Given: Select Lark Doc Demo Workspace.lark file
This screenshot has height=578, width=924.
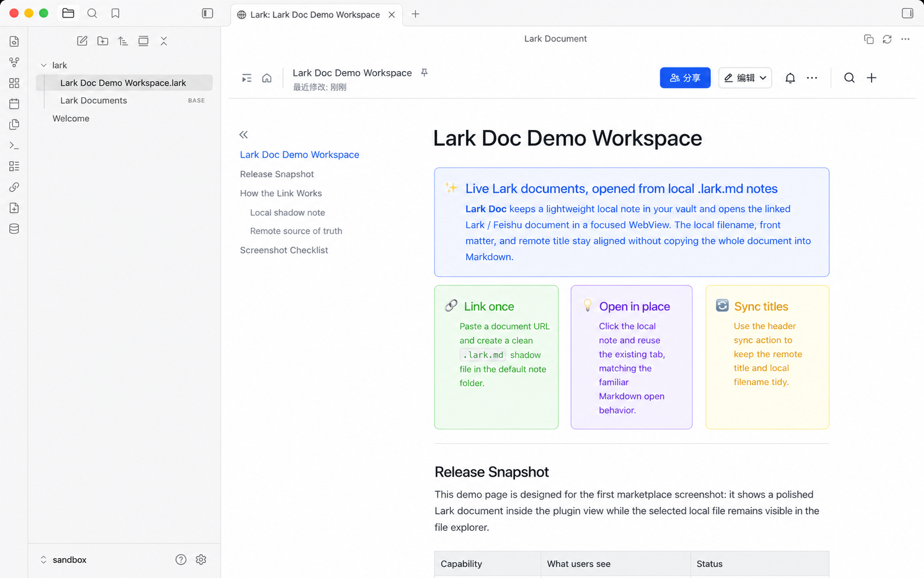Looking at the screenshot, I should point(124,83).
